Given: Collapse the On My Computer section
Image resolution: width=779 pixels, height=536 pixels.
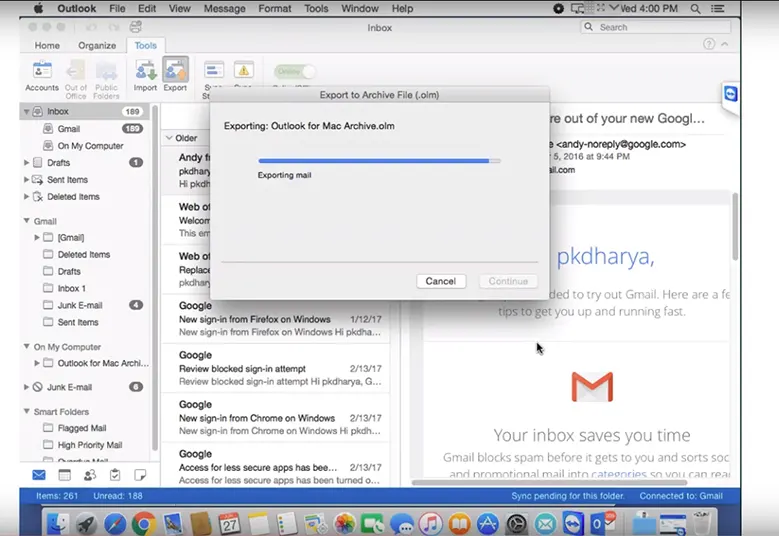Looking at the screenshot, I should 26,346.
